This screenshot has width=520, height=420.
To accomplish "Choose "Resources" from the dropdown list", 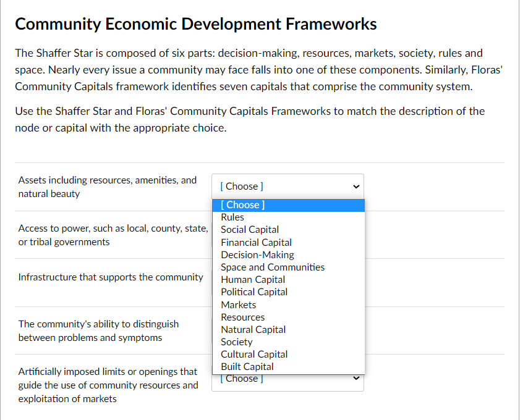I will tap(242, 317).
